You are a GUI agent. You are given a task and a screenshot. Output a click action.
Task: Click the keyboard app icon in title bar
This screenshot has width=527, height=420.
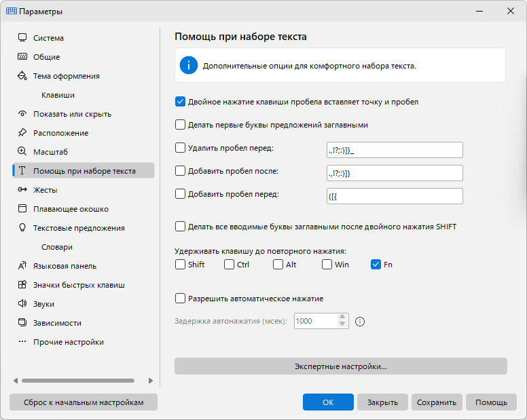click(12, 11)
